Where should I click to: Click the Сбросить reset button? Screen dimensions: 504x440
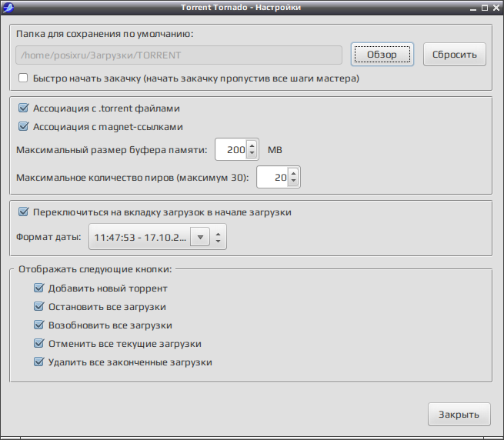pos(455,55)
